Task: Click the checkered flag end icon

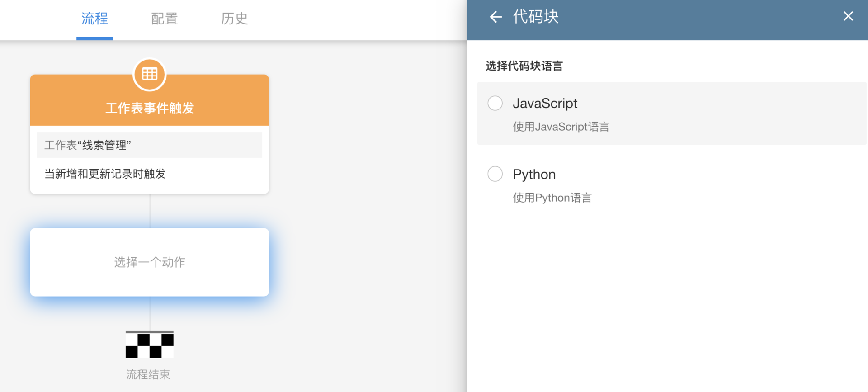Action: click(x=150, y=345)
